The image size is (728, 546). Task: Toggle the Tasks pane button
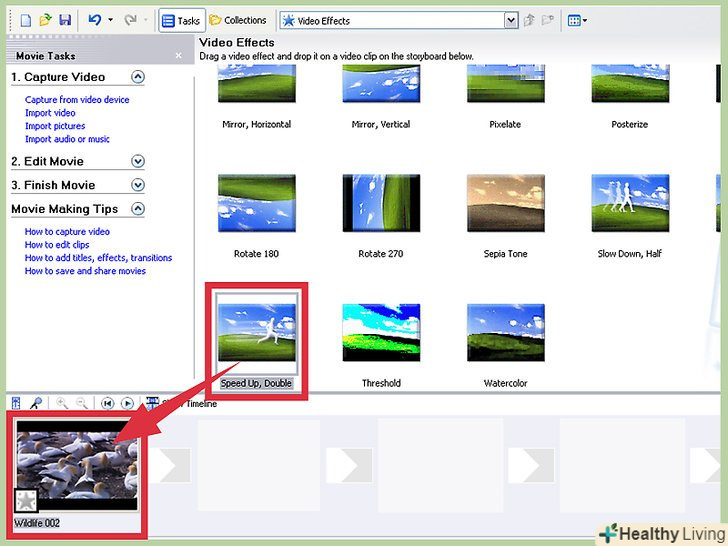click(x=182, y=20)
